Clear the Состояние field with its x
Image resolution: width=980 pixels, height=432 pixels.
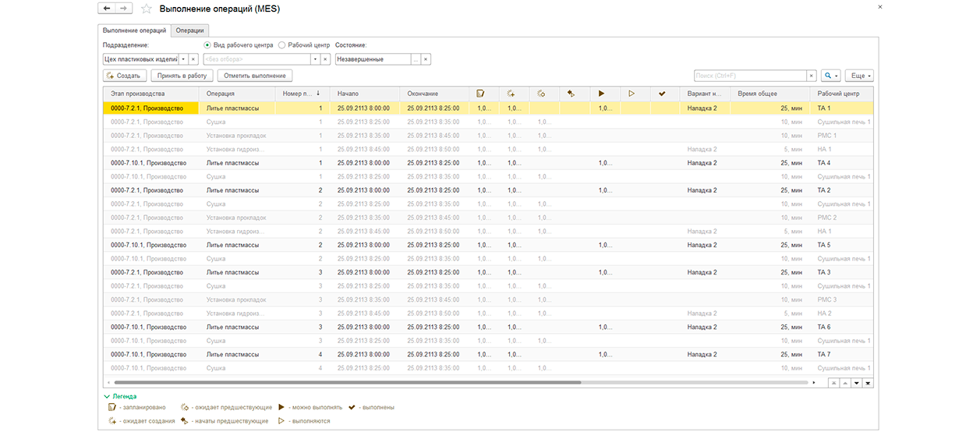pyautogui.click(x=426, y=59)
